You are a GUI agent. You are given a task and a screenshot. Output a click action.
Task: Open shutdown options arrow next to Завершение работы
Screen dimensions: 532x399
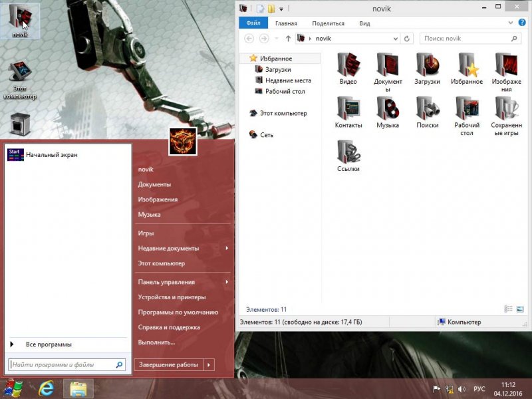point(209,365)
